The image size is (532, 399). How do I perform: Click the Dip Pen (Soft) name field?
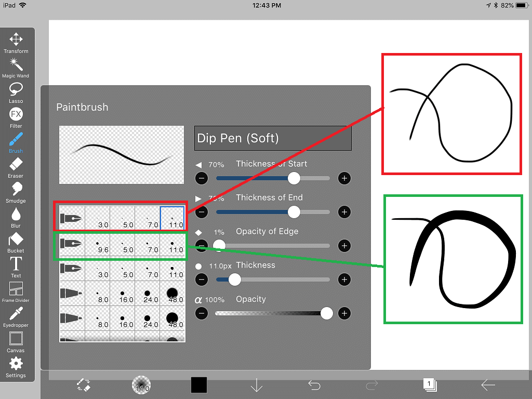coord(273,138)
